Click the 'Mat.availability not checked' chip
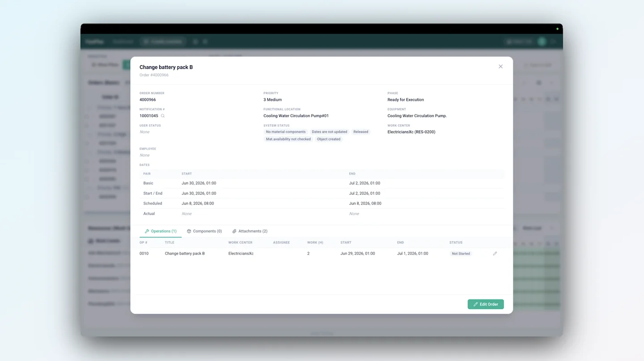This screenshot has height=361, width=644. coord(288,139)
